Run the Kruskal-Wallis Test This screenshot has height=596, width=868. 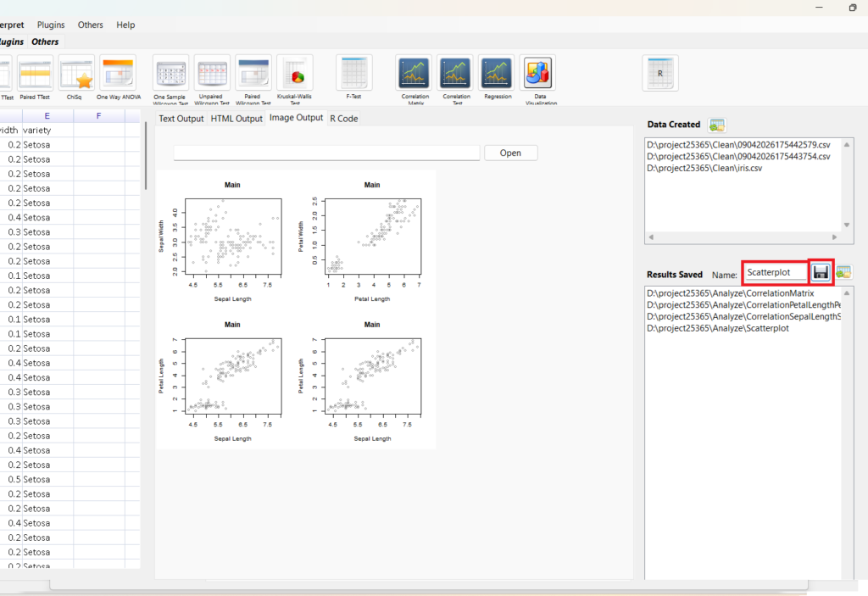pyautogui.click(x=295, y=73)
